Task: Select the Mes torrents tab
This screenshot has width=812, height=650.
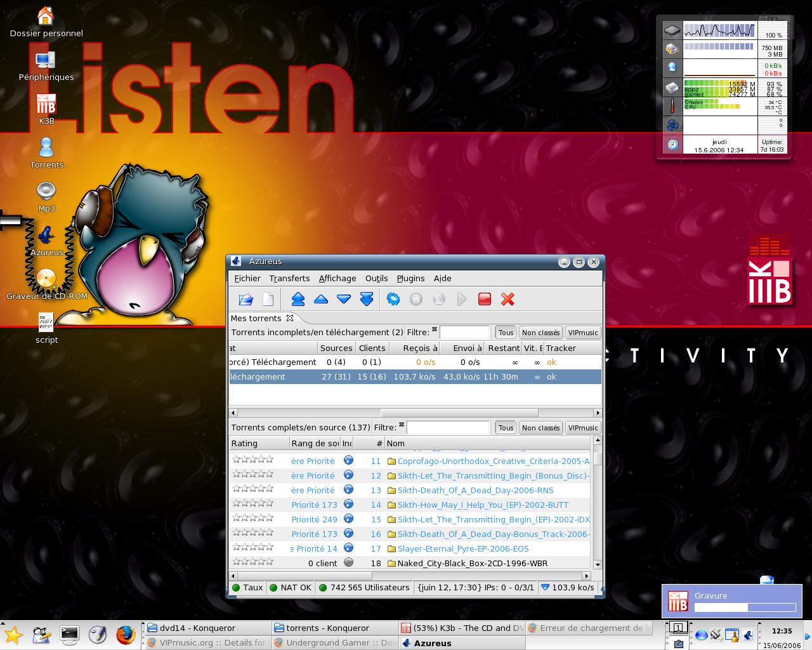Action: [x=256, y=318]
